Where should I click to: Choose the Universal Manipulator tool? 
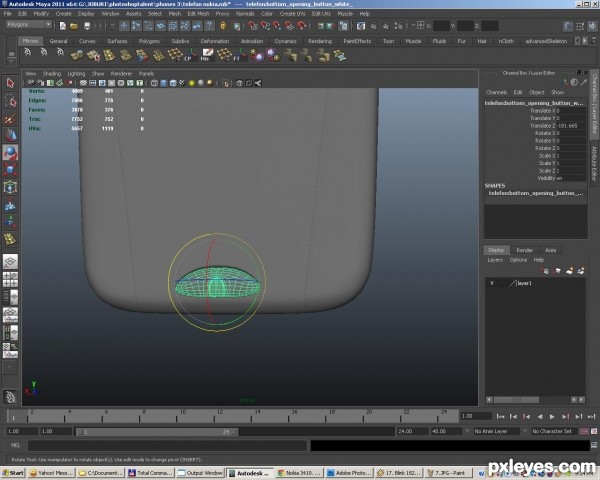point(10,187)
